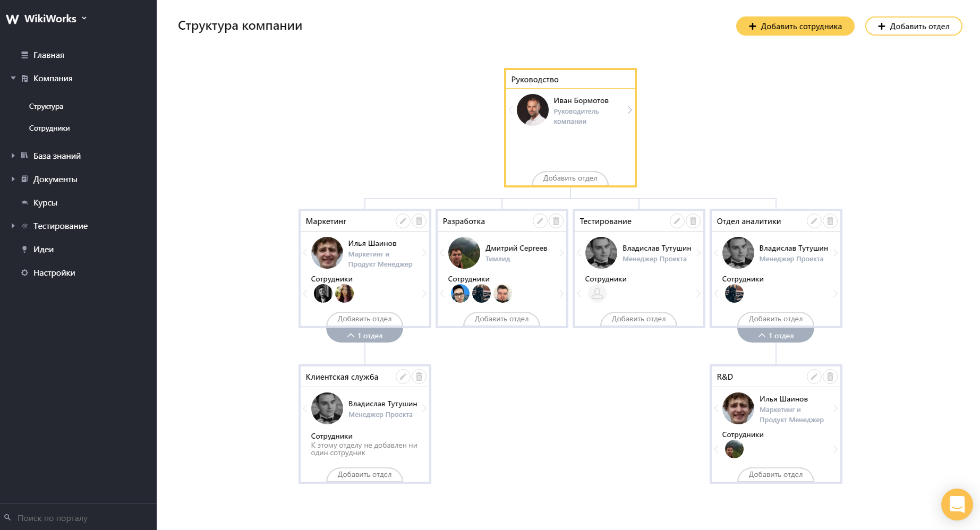Delete the R&D department
The image size is (980, 530).
tap(830, 377)
